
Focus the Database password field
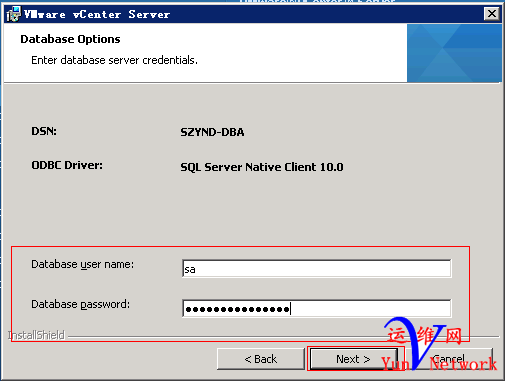click(317, 309)
